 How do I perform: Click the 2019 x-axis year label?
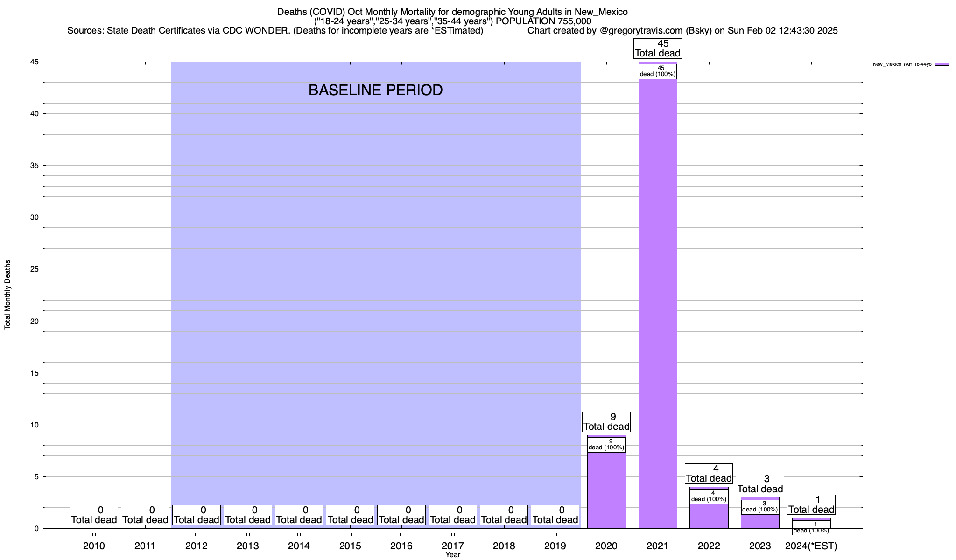(x=555, y=546)
